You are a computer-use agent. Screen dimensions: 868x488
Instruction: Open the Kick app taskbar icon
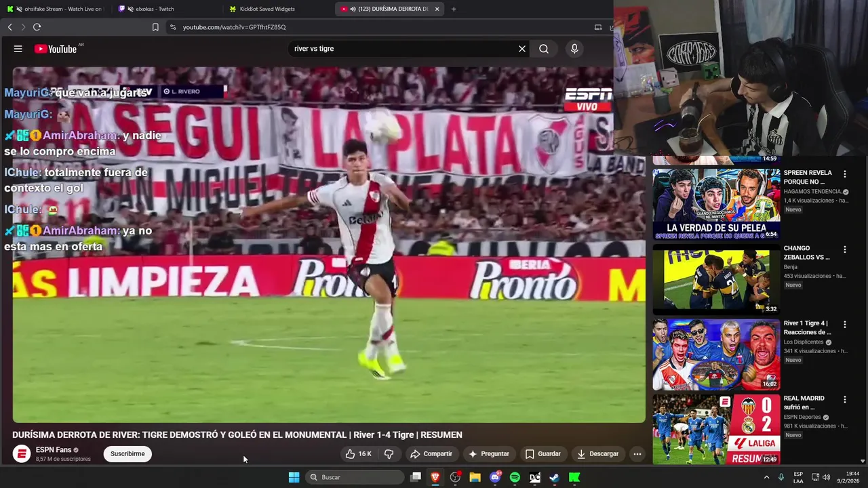[574, 477]
